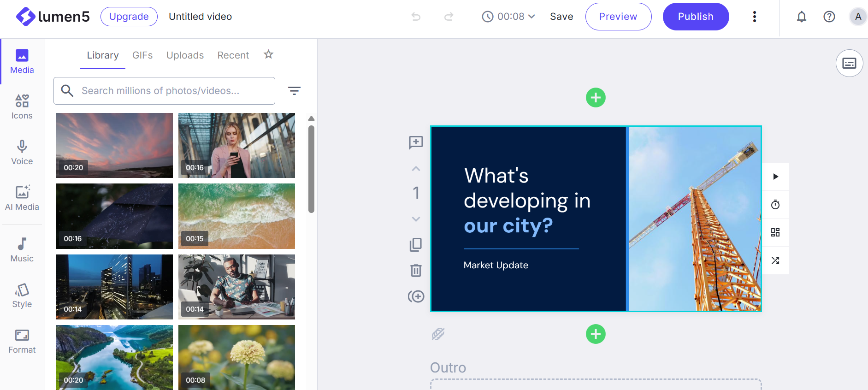Image resolution: width=868 pixels, height=390 pixels.
Task: Click the Outro section label
Action: (x=448, y=367)
